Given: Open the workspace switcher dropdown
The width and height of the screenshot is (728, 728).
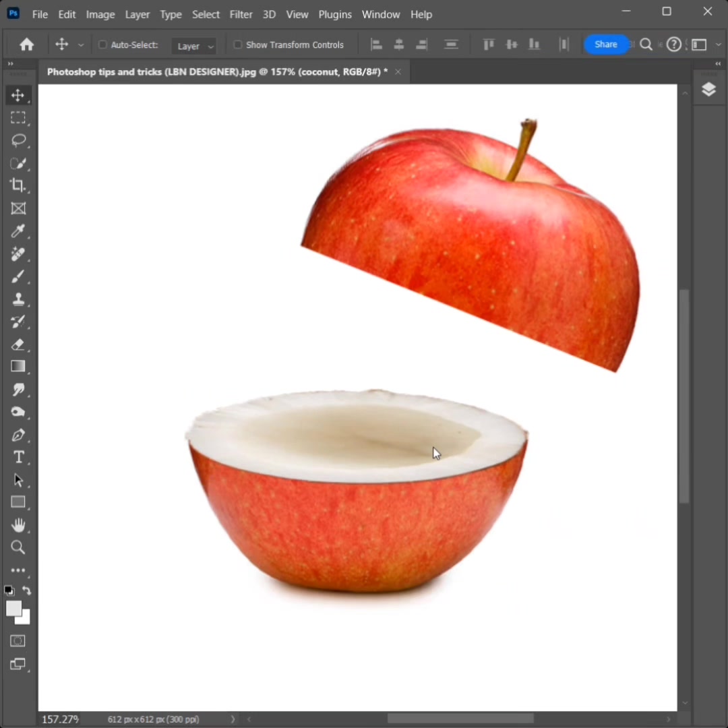Looking at the screenshot, I should pyautogui.click(x=699, y=44).
